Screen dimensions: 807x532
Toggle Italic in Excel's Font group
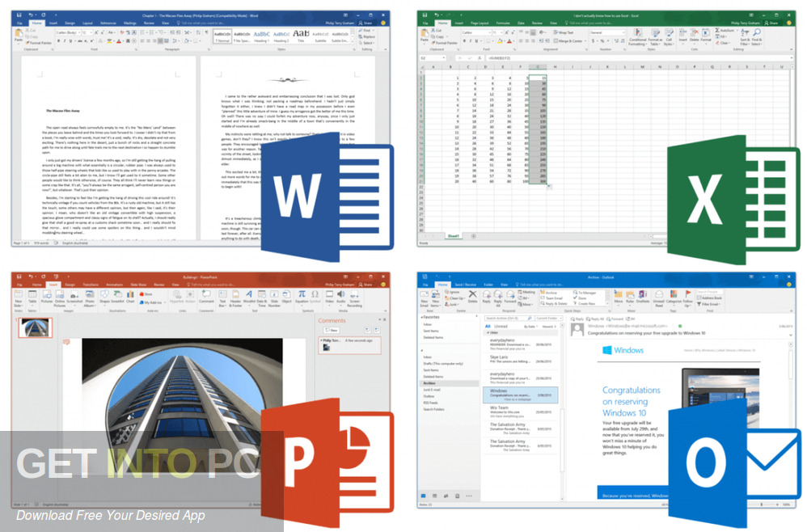point(471,41)
